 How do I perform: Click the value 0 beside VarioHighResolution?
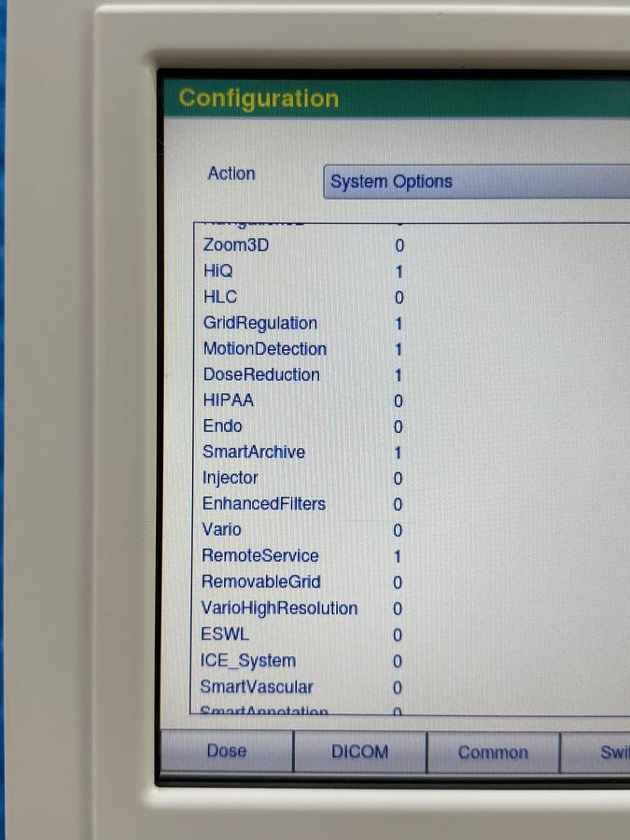point(398,609)
